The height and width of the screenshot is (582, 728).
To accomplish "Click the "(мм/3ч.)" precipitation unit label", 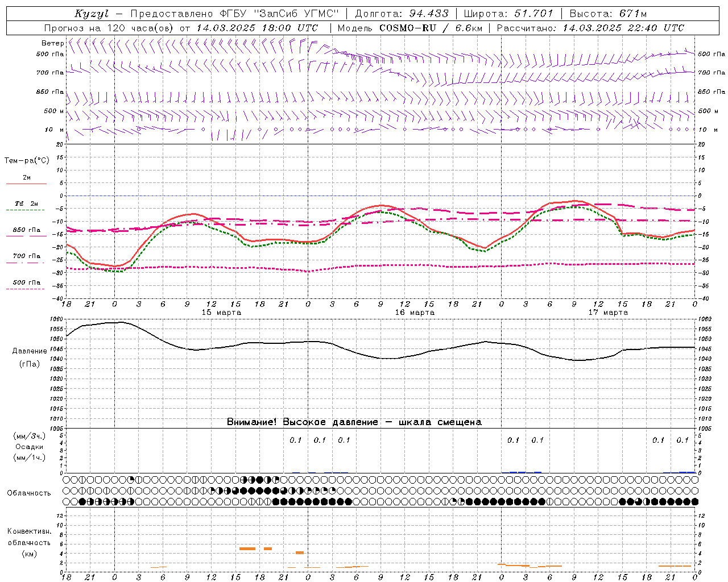I will tap(29, 436).
